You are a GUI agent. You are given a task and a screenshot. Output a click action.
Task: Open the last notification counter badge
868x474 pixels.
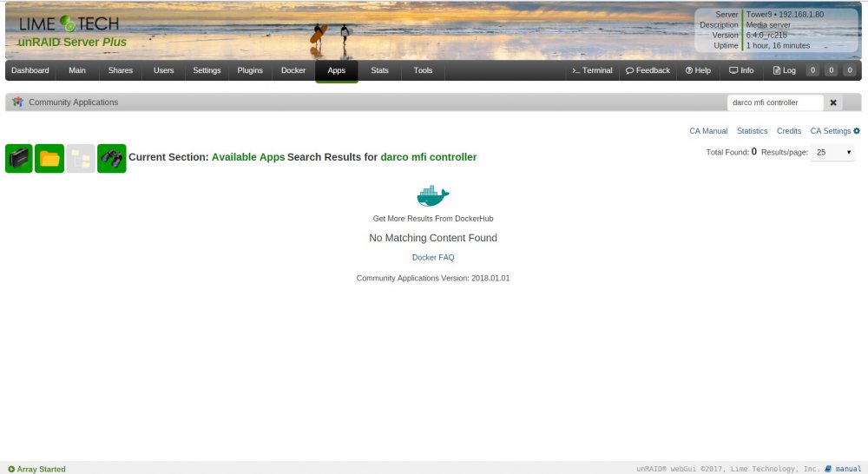pyautogui.click(x=850, y=70)
